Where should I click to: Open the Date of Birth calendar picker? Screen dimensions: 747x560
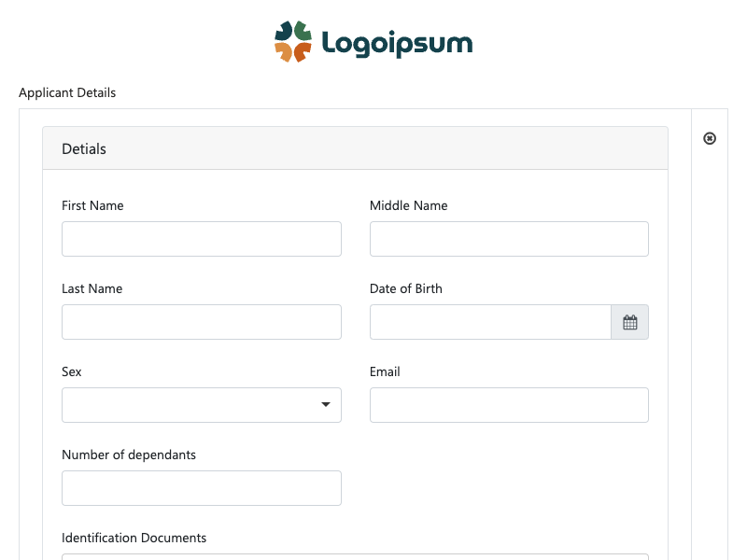(629, 322)
